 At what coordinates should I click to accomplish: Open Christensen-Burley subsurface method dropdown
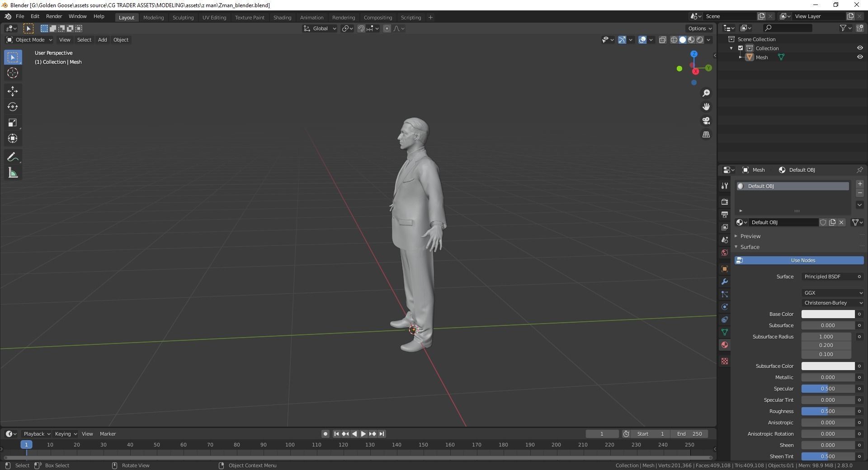(833, 303)
